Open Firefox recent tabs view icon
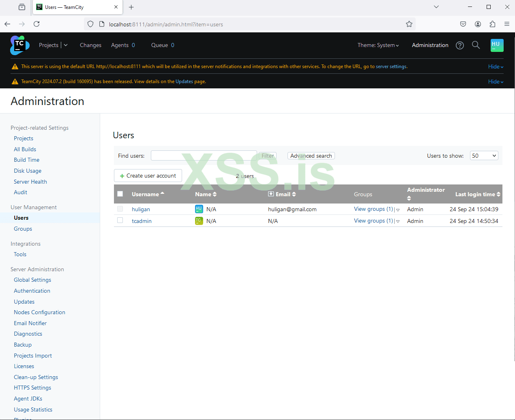This screenshot has width=515, height=420. [x=22, y=7]
